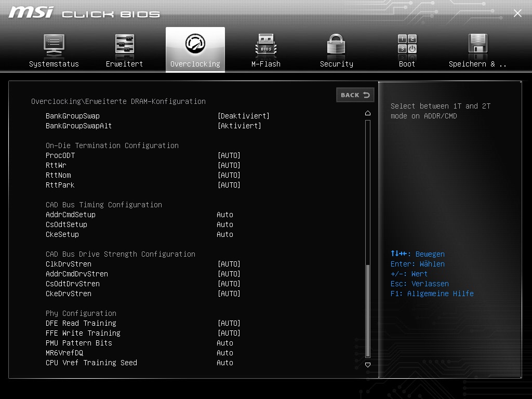Open the M-Flash USB BIOS icon
The image size is (532, 399).
pos(266,44)
